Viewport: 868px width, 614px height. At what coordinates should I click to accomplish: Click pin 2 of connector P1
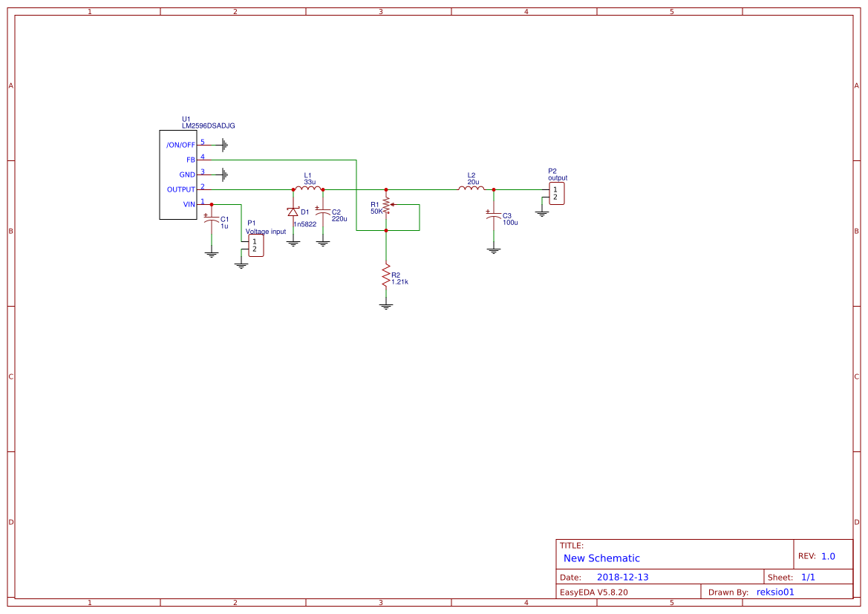pyautogui.click(x=254, y=248)
